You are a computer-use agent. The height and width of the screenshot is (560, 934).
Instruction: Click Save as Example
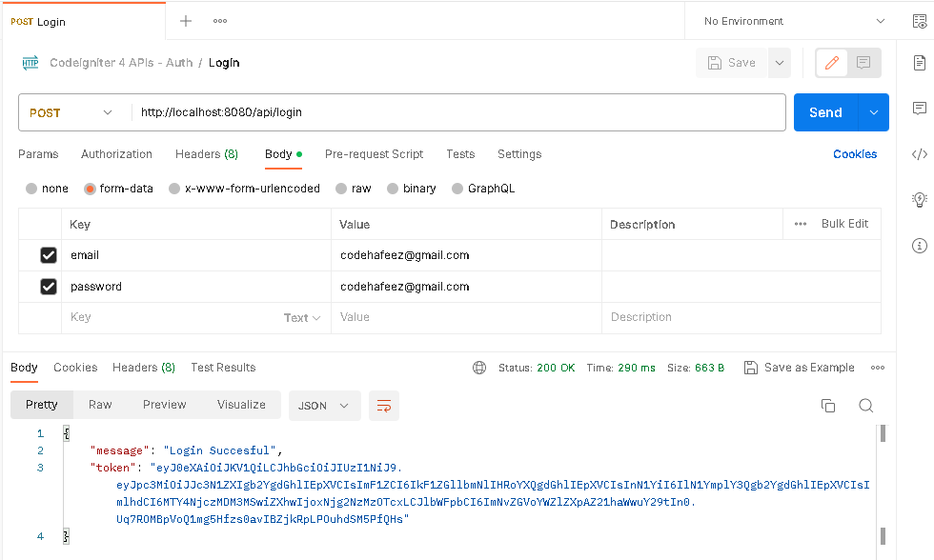pos(799,368)
